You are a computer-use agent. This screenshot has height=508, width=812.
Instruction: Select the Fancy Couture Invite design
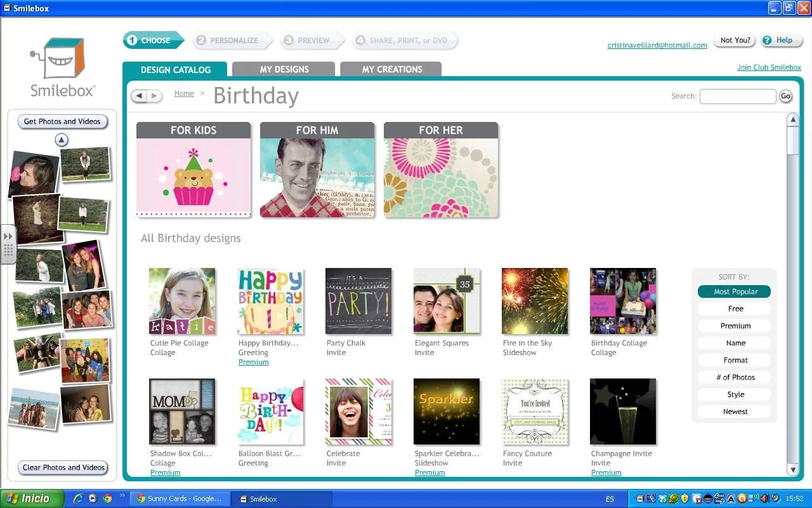pos(535,411)
